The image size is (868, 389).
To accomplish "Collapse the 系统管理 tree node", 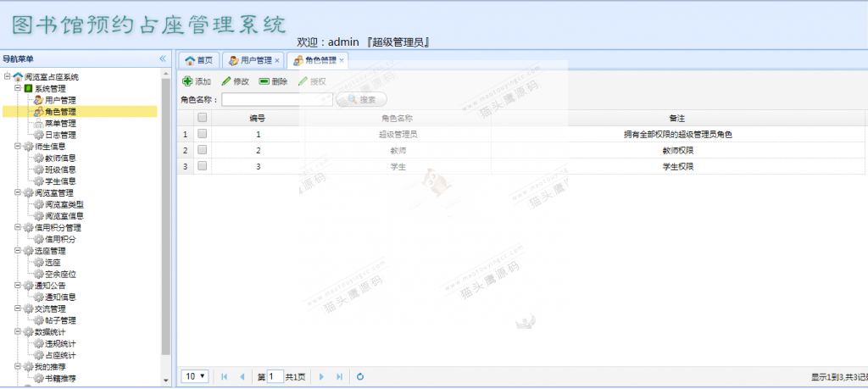I will (18, 88).
